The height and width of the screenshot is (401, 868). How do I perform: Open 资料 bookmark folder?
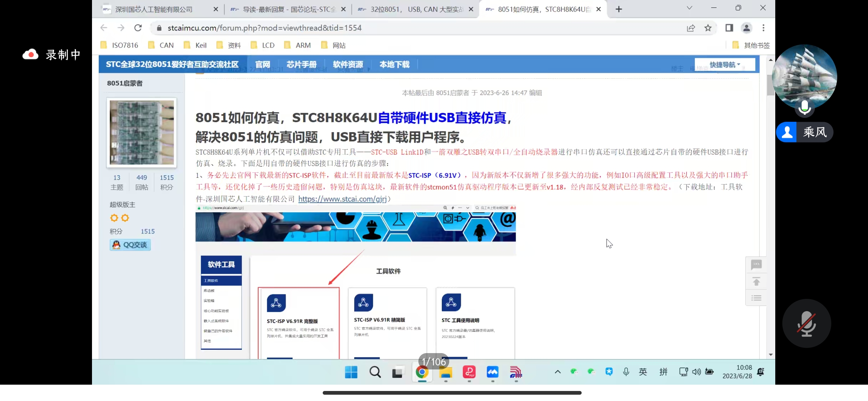point(229,45)
